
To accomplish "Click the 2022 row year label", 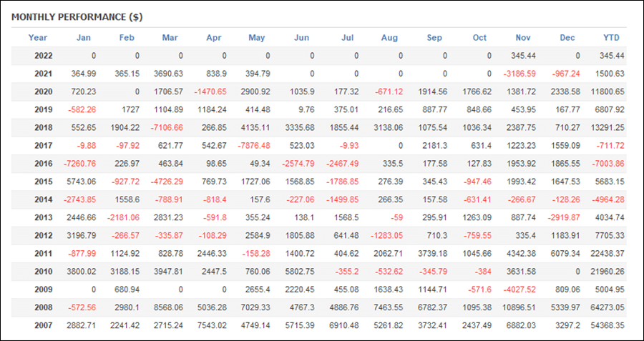I will [44, 56].
